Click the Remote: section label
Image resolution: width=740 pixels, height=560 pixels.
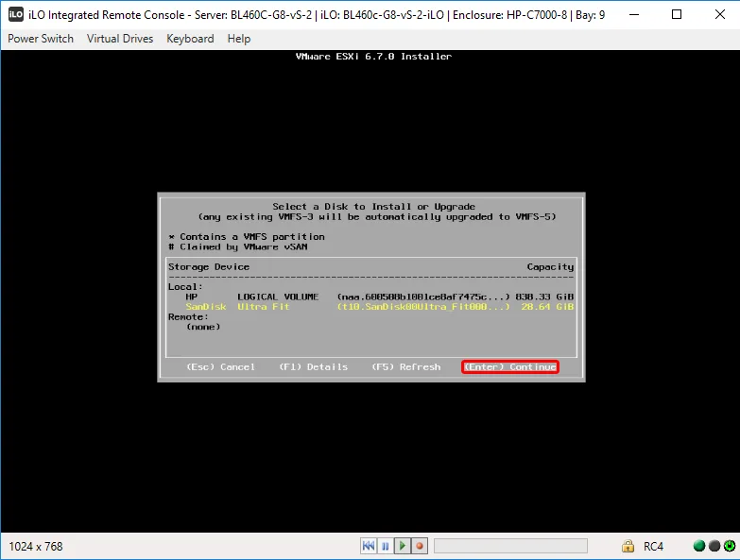coord(188,316)
